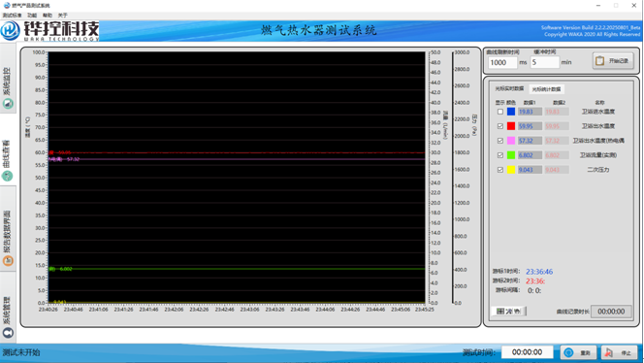This screenshot has height=363, width=644.
Task: Click data2 value 59.95 in pink
Action: (557, 126)
